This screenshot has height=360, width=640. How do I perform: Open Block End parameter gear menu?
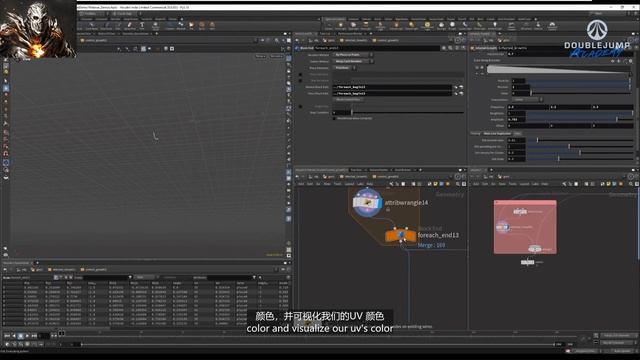(444, 48)
